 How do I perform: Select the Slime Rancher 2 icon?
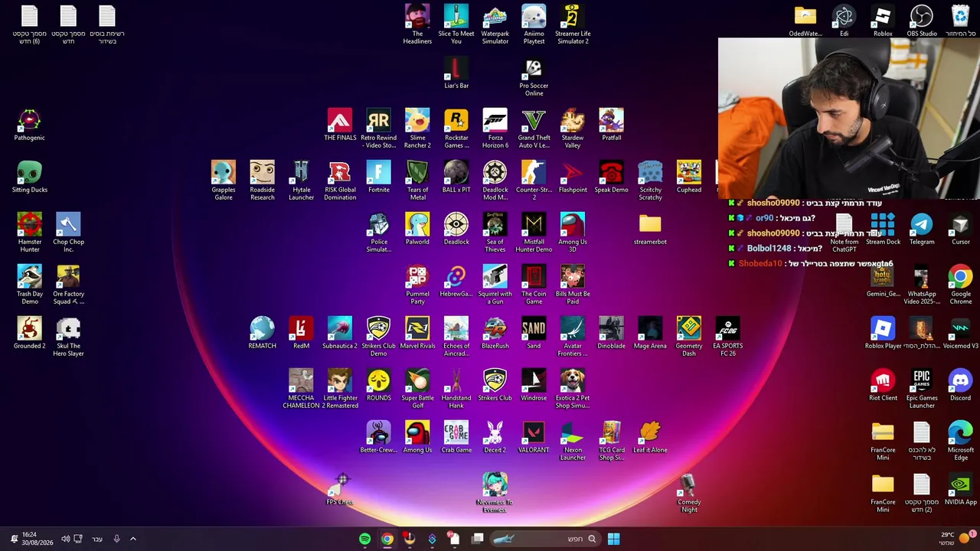(417, 129)
